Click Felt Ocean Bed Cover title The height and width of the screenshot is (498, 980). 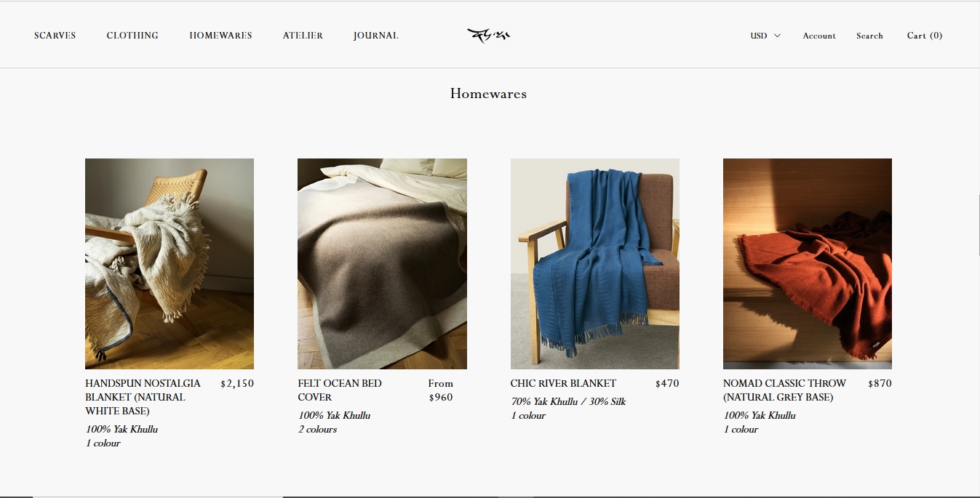pyautogui.click(x=340, y=390)
